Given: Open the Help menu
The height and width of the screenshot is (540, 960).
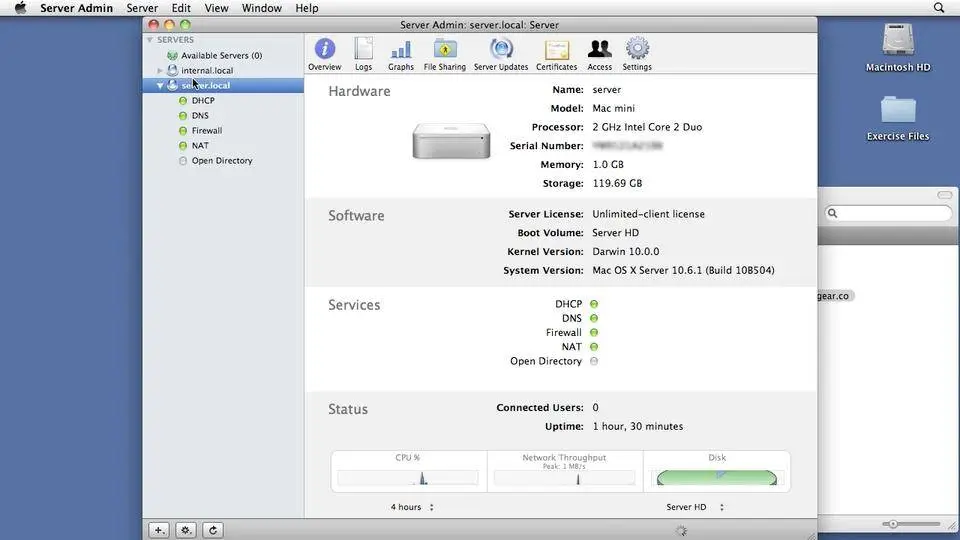Looking at the screenshot, I should click(x=307, y=8).
